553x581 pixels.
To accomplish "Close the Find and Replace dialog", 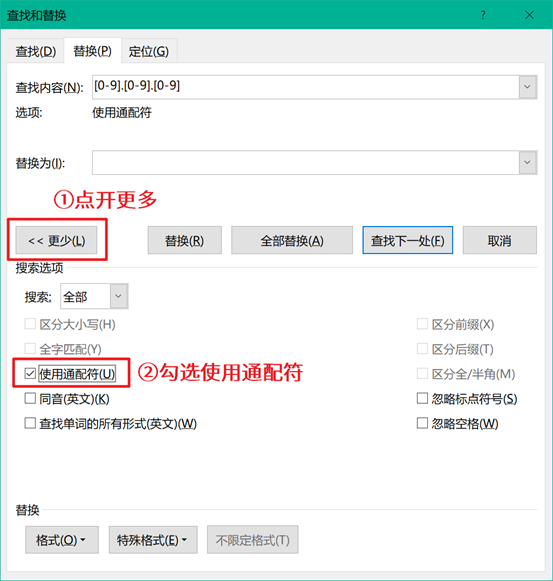I will coord(529,15).
